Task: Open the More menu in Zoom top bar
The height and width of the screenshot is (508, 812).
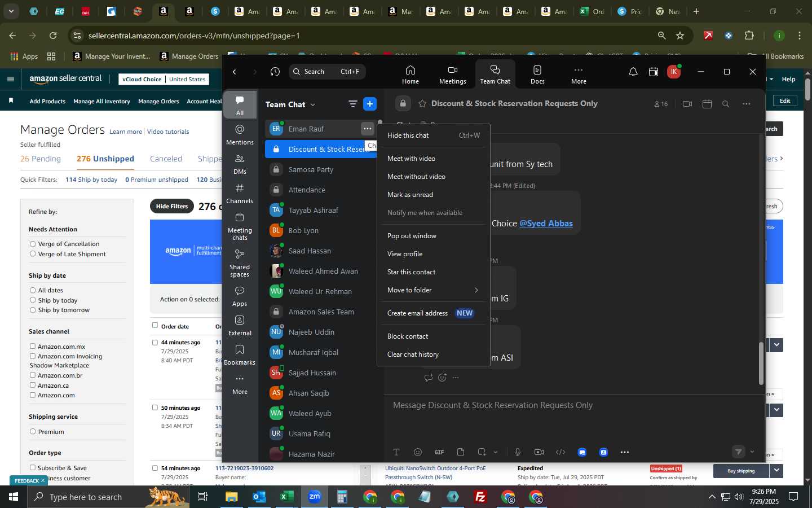Action: pyautogui.click(x=579, y=75)
